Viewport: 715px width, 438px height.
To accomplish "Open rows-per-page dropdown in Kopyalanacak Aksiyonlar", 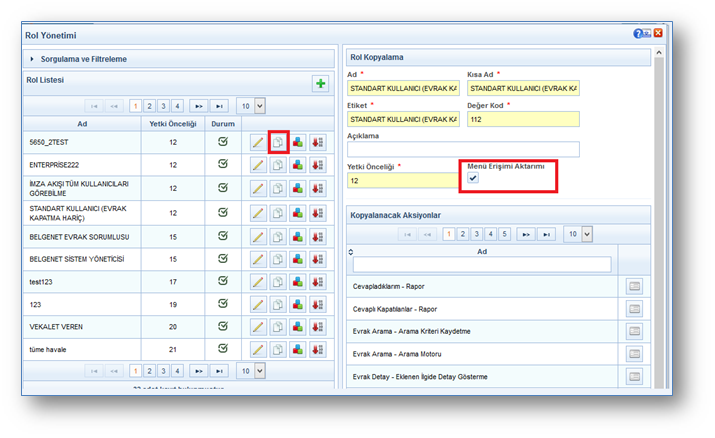I will coord(579,234).
